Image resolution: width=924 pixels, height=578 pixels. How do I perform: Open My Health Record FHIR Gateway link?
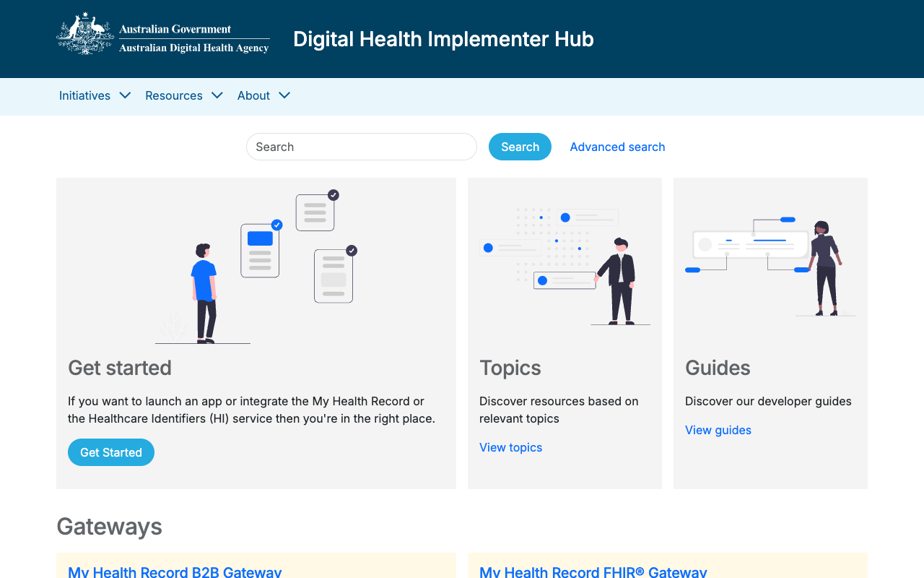click(x=593, y=571)
